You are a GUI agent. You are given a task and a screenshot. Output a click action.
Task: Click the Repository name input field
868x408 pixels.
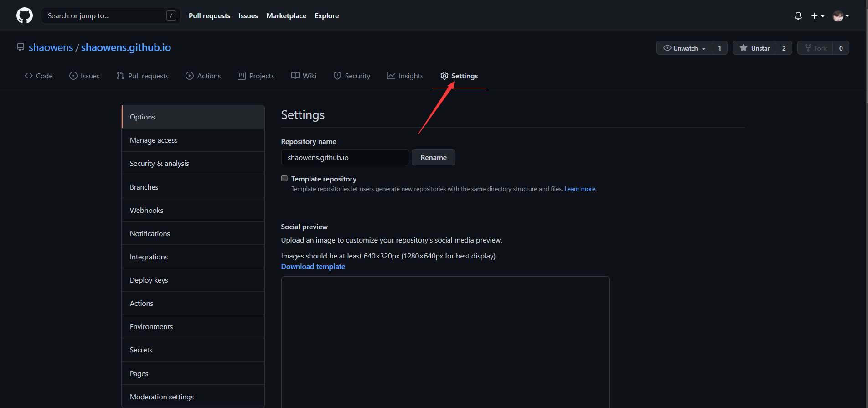click(345, 157)
